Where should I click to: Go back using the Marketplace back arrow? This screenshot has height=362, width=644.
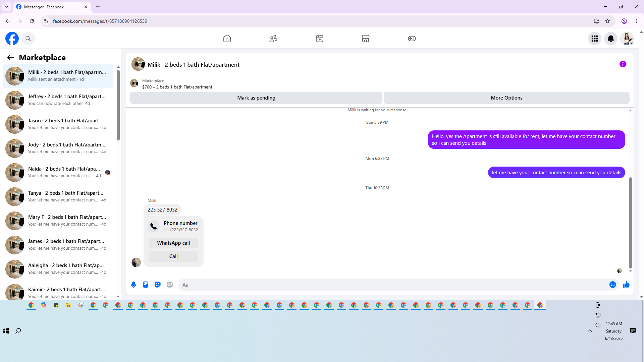coord(10,58)
